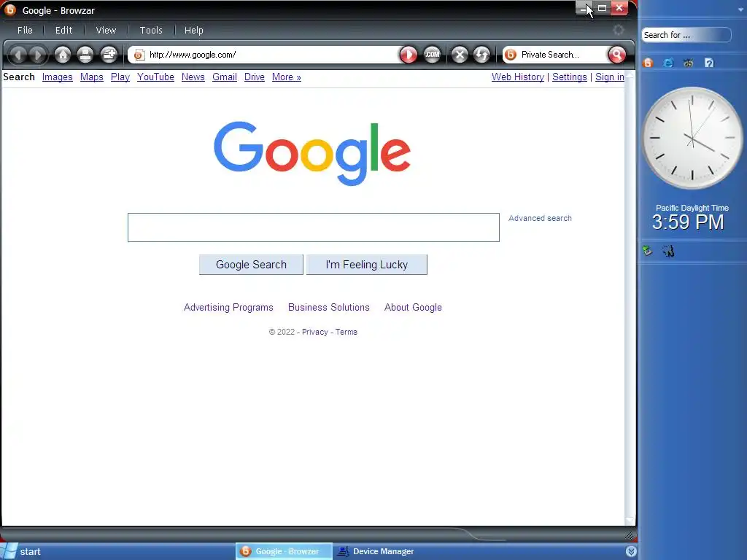Open Google Settings link
This screenshot has height=560, width=747.
(569, 77)
